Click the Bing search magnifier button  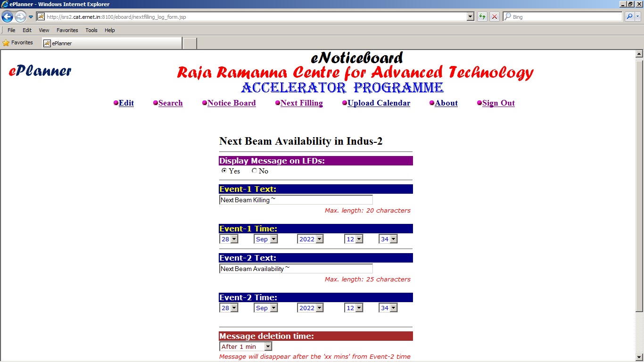(629, 17)
